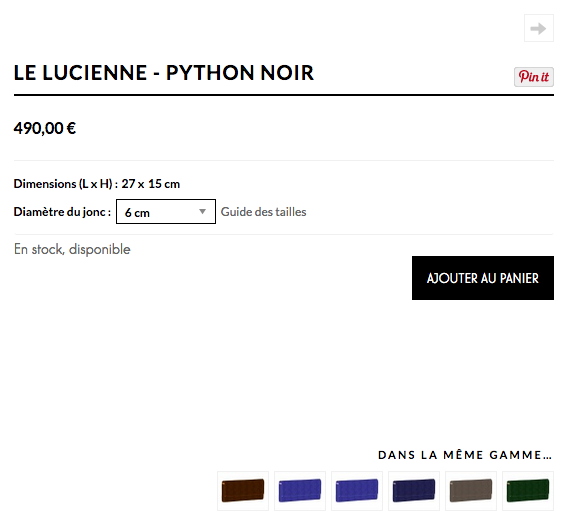The height and width of the screenshot is (518, 566).
Task: Click the 'Dans la même gamme…' heading
Action: 465,455
